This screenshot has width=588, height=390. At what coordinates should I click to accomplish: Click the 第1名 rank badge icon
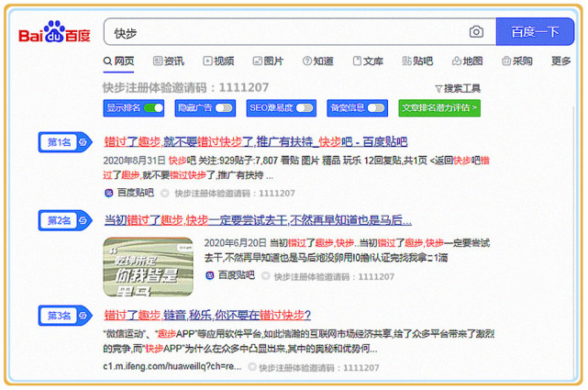[65, 142]
